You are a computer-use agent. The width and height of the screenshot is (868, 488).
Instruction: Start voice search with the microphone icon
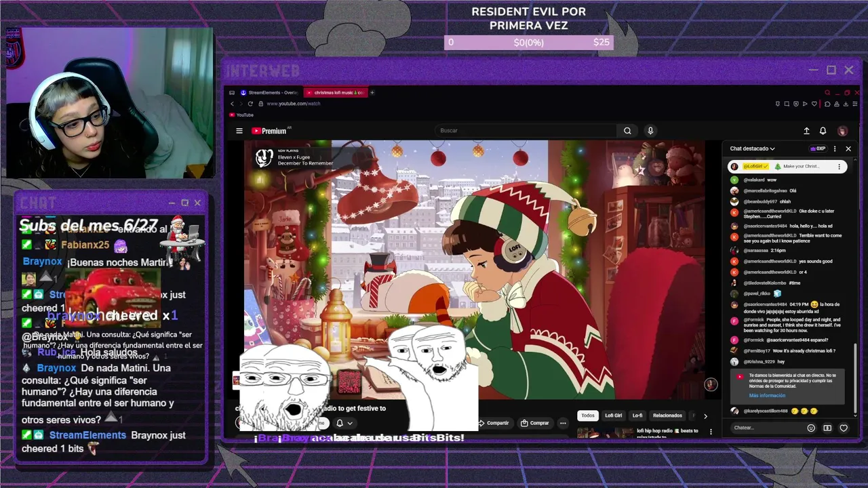[650, 131]
